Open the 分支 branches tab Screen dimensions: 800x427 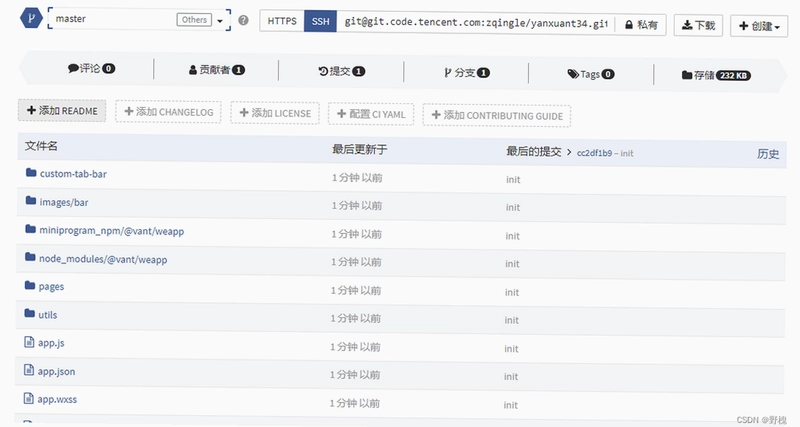pos(466,72)
